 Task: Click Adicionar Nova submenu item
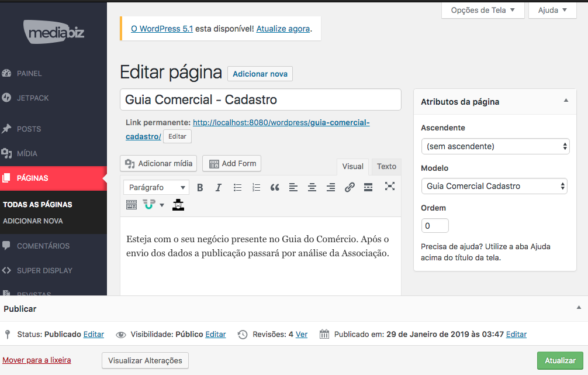tap(33, 221)
